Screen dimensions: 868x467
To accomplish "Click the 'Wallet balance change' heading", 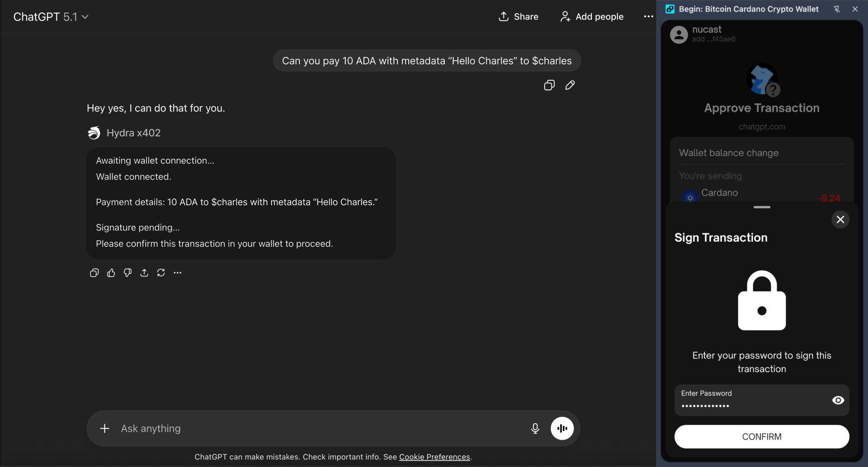I will point(729,153).
